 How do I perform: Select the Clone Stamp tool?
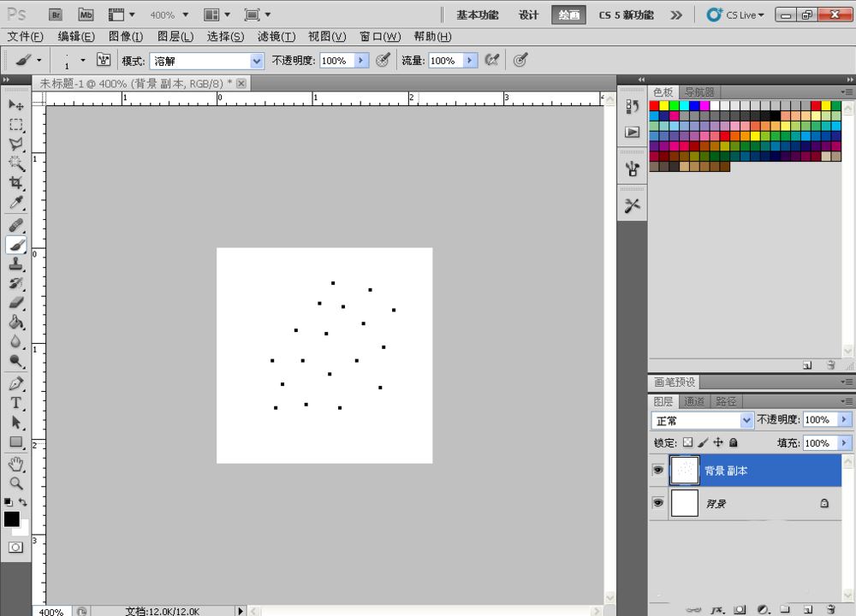15,264
